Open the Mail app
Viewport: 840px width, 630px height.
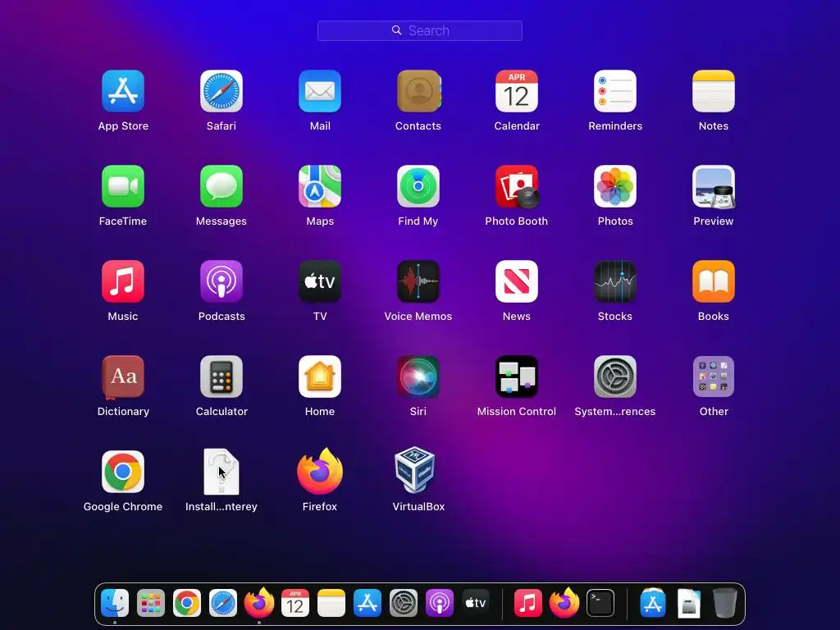pyautogui.click(x=320, y=91)
